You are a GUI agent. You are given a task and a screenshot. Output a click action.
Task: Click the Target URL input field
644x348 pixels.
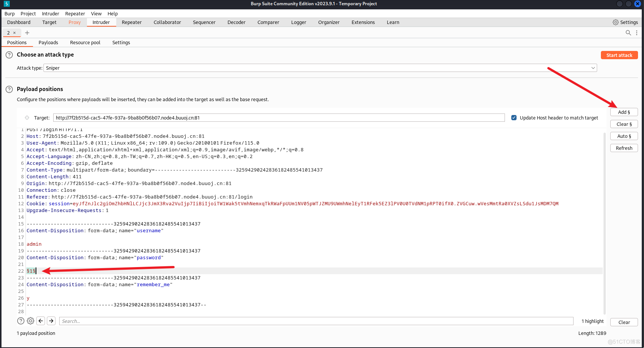click(279, 118)
